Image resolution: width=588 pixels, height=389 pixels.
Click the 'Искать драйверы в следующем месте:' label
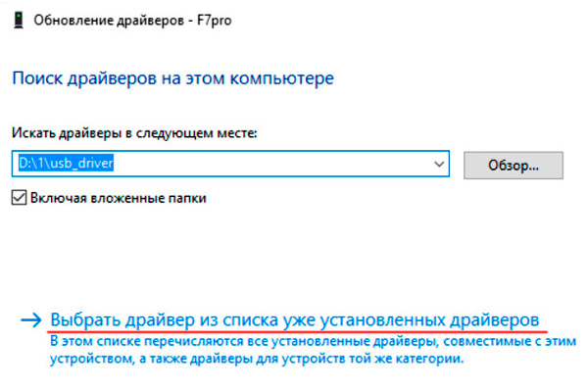(134, 133)
